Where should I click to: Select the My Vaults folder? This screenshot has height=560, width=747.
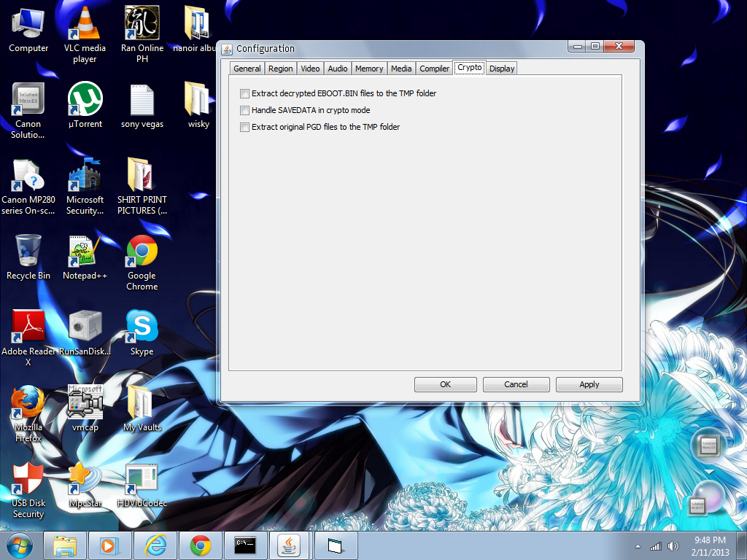[x=142, y=408]
